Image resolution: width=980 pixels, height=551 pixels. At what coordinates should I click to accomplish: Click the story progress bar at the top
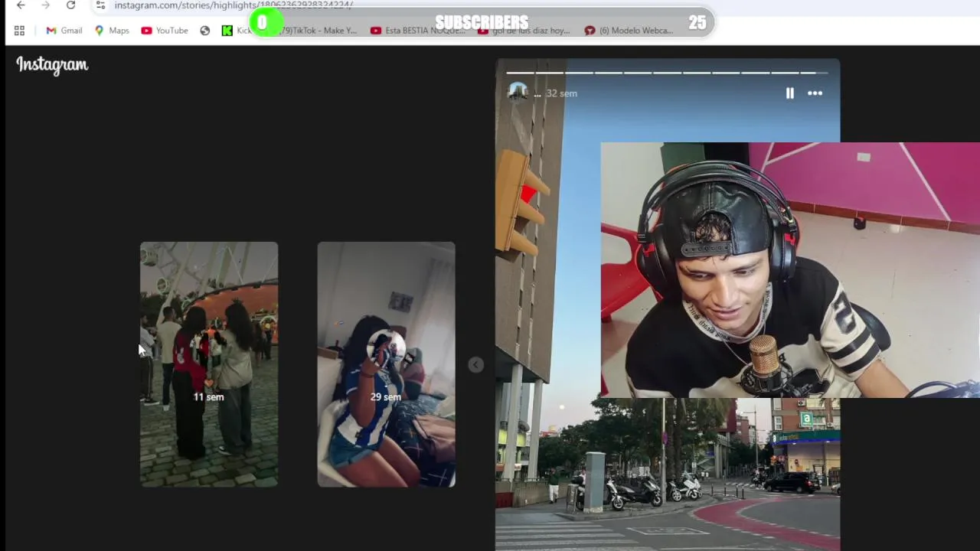coord(667,73)
